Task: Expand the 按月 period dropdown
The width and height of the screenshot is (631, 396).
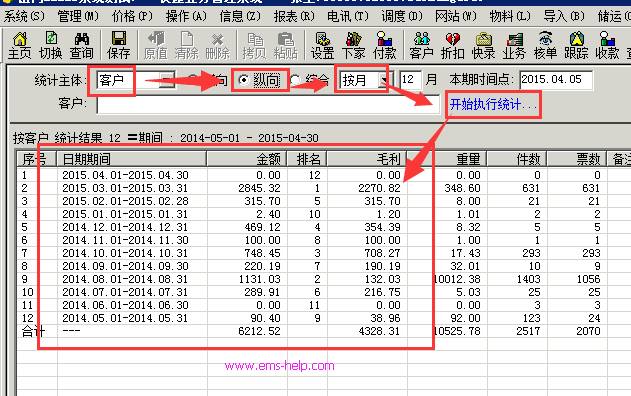Action: 384,80
